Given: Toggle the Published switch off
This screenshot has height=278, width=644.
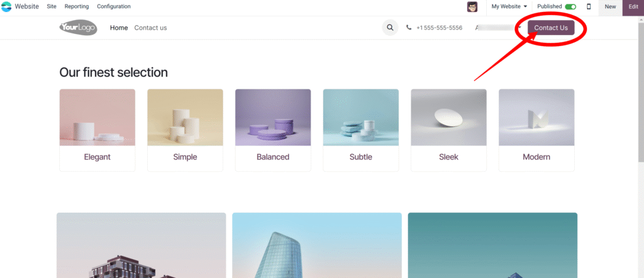Looking at the screenshot, I should tap(570, 6).
